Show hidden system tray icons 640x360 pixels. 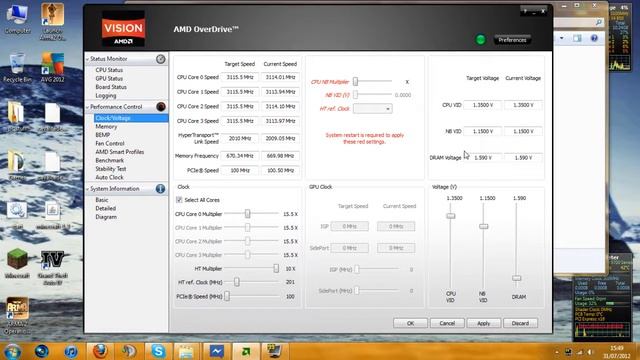[557, 352]
